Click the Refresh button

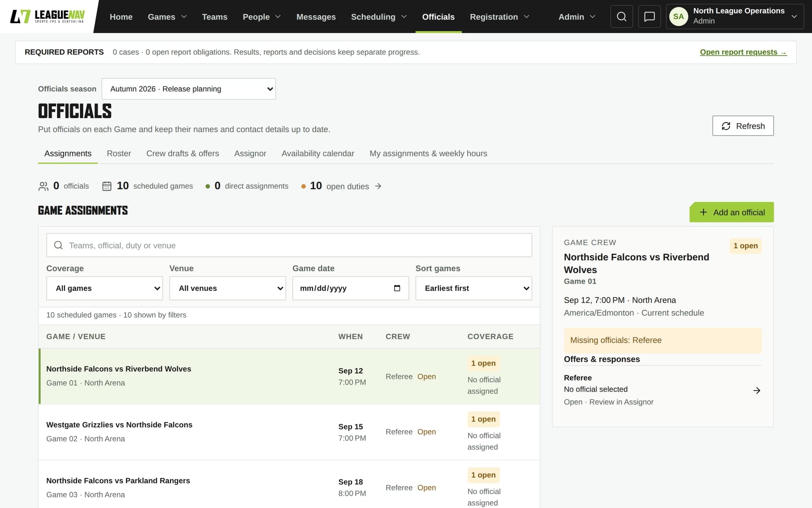pyautogui.click(x=743, y=126)
